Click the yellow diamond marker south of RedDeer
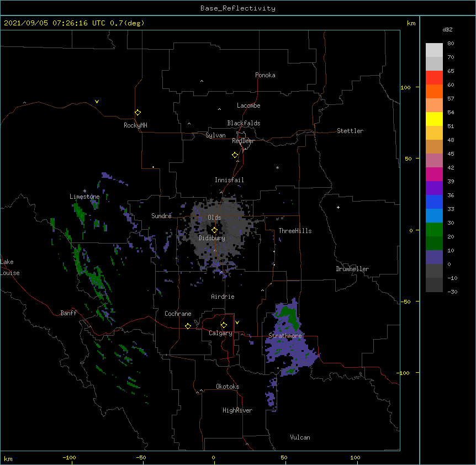 tap(235, 155)
